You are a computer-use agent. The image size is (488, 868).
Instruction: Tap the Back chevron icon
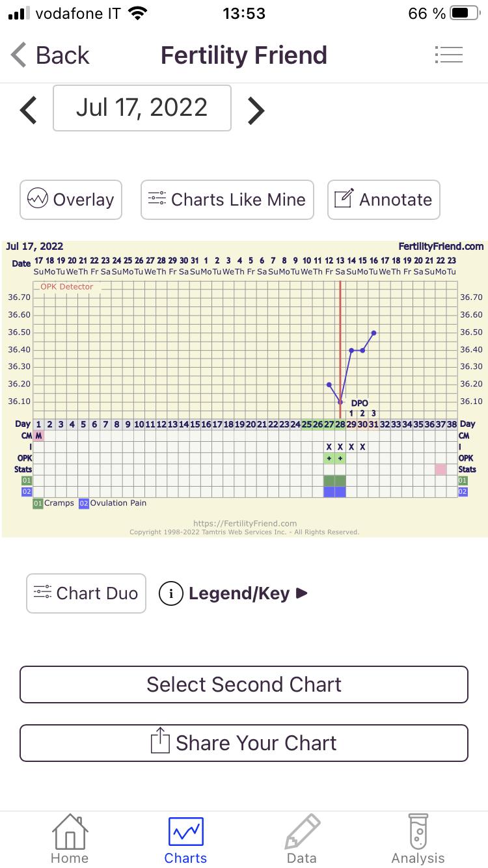pyautogui.click(x=20, y=55)
